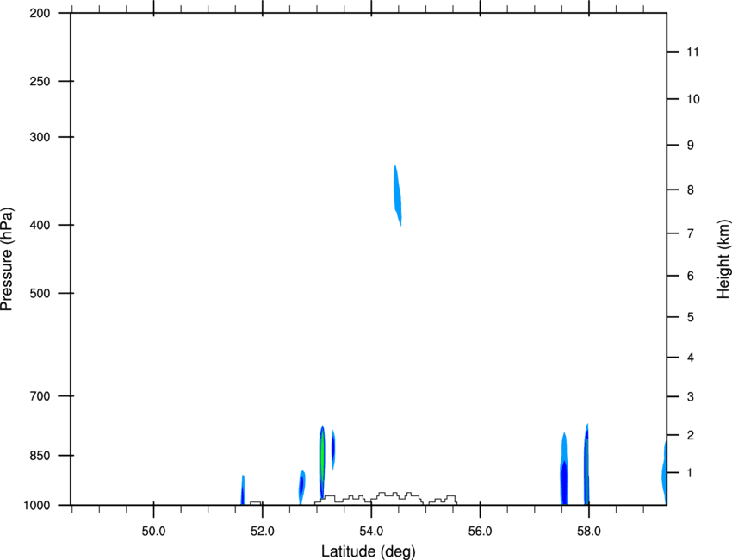This screenshot has width=732, height=560.
Task: Click the contour cut by the right axis
Action: 664,472
